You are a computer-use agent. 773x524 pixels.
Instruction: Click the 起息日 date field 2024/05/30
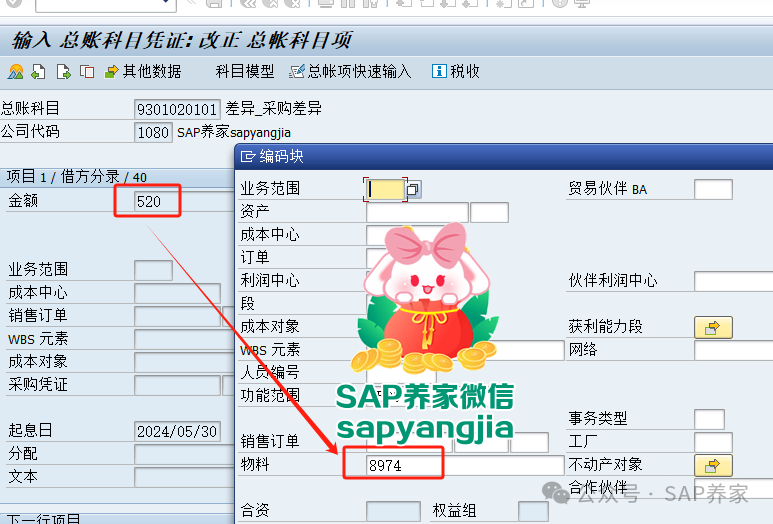click(x=177, y=431)
